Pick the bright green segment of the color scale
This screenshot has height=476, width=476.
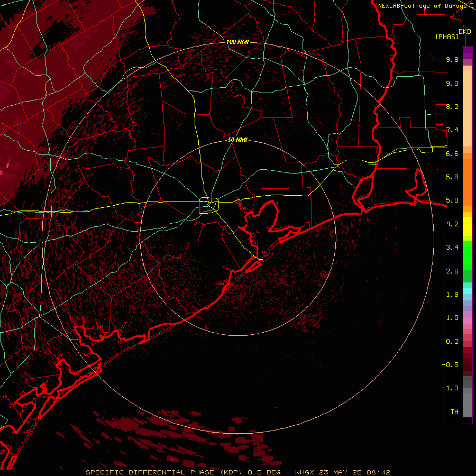[x=467, y=255]
